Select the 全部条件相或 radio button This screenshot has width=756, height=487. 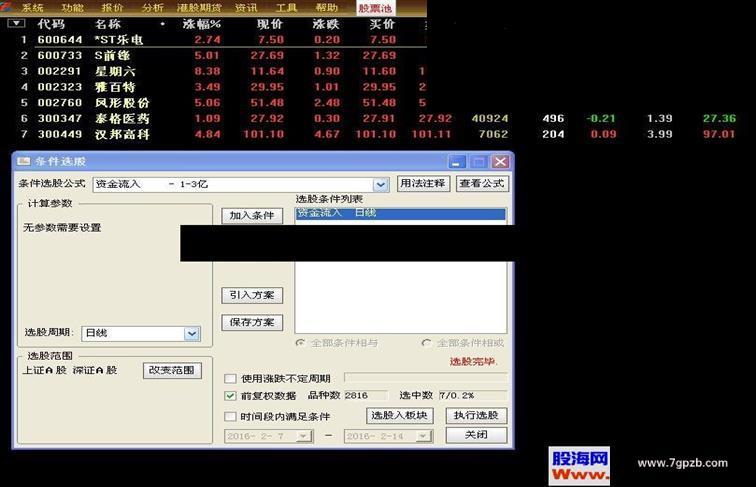(426, 343)
